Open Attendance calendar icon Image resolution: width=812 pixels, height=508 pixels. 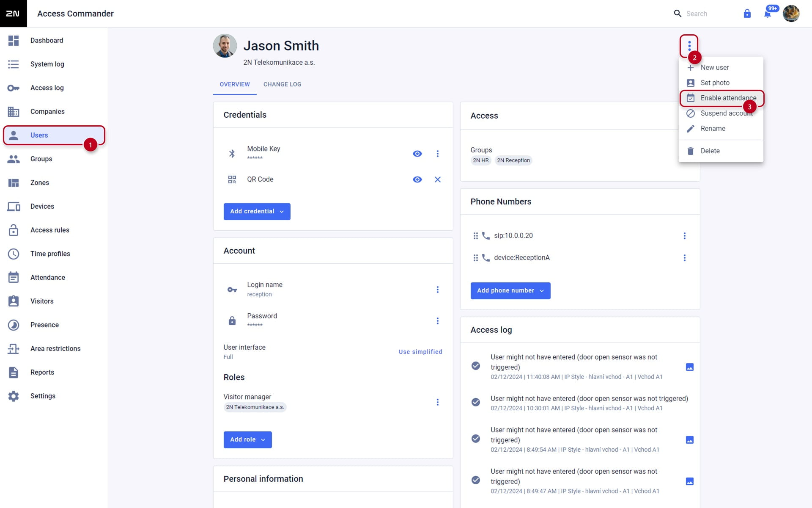point(14,278)
